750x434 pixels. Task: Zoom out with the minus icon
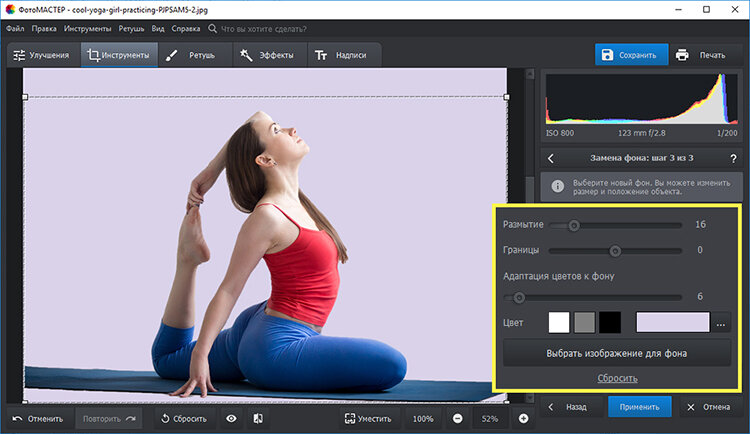pos(458,419)
